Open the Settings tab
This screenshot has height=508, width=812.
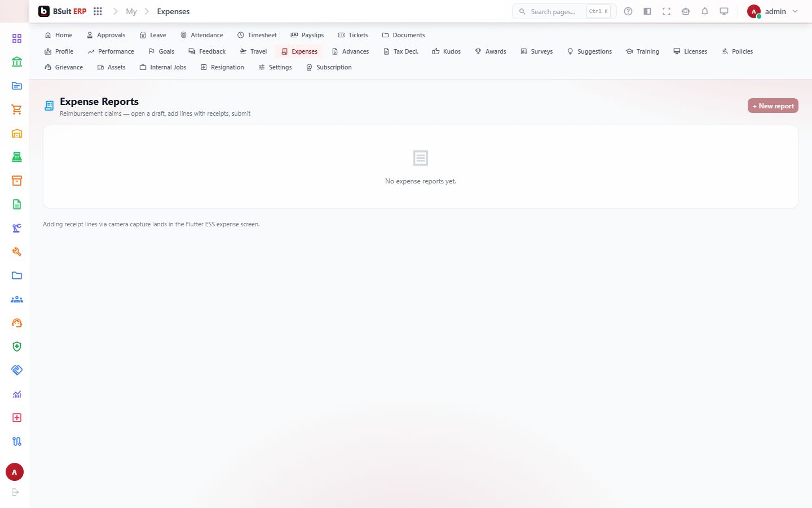(275, 67)
